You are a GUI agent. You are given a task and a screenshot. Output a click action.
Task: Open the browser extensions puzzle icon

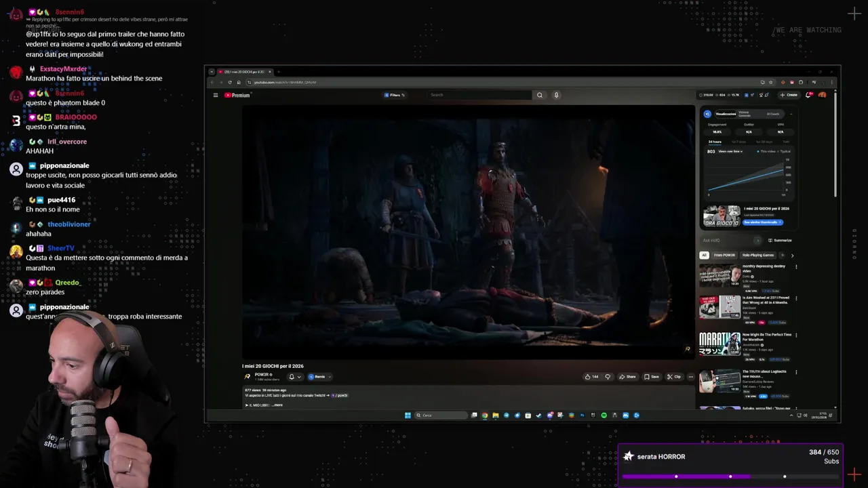(801, 82)
